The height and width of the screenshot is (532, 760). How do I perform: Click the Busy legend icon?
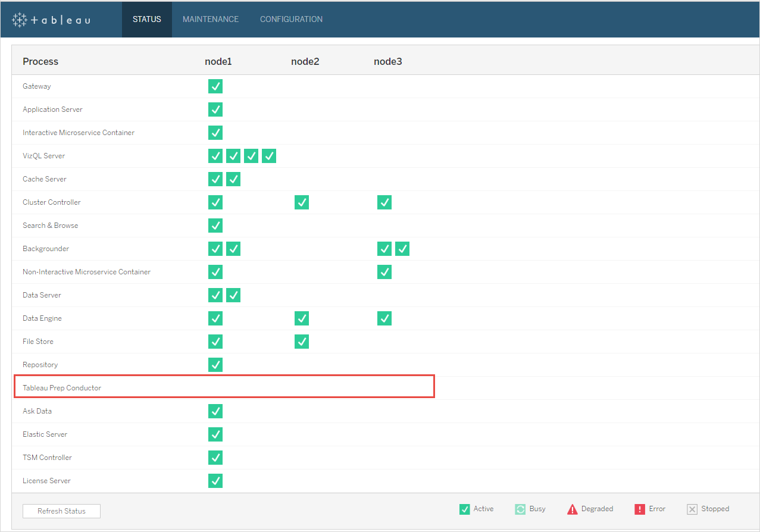(520, 509)
